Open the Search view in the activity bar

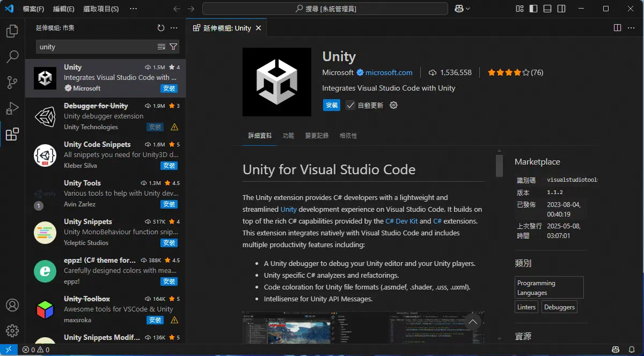click(x=12, y=56)
